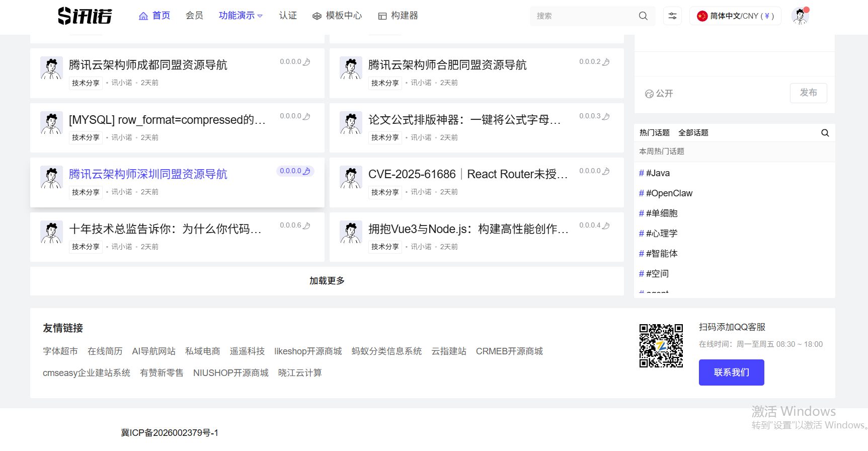
Task: Open the 简体中文/CNY language selector
Action: point(735,16)
